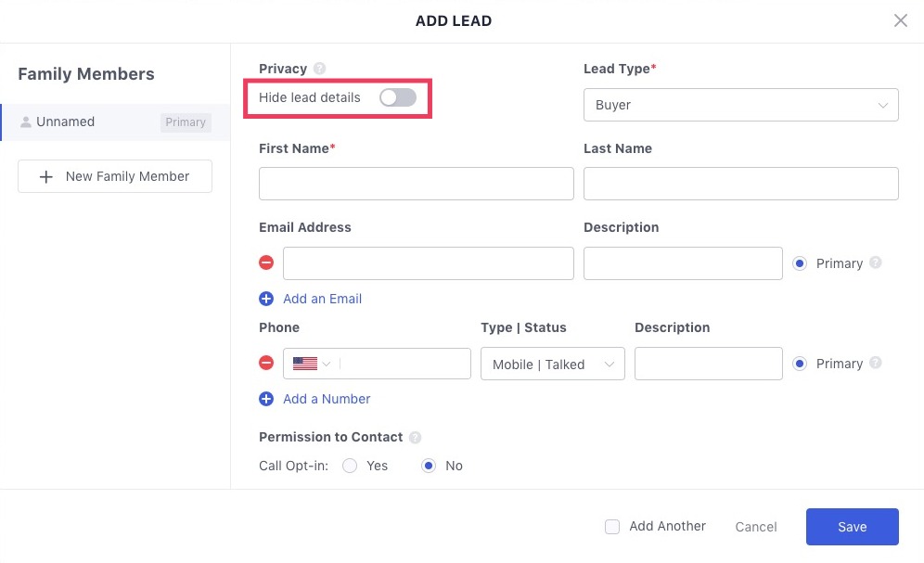This screenshot has width=924, height=563.
Task: Open the US flag country code selector
Action: 311,364
